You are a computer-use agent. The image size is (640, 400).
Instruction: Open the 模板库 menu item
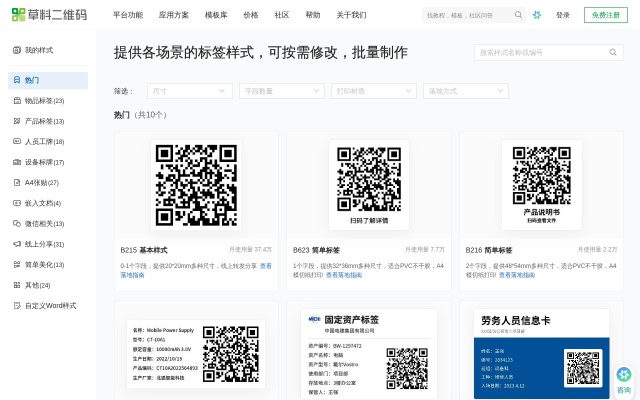click(x=216, y=15)
